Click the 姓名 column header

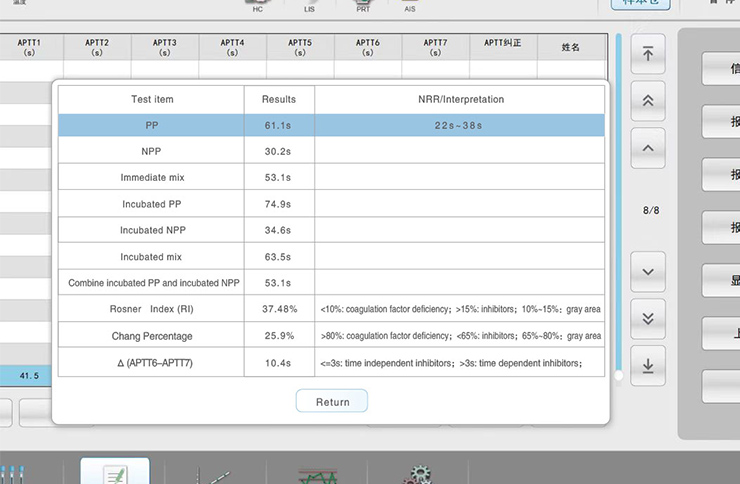coord(571,47)
